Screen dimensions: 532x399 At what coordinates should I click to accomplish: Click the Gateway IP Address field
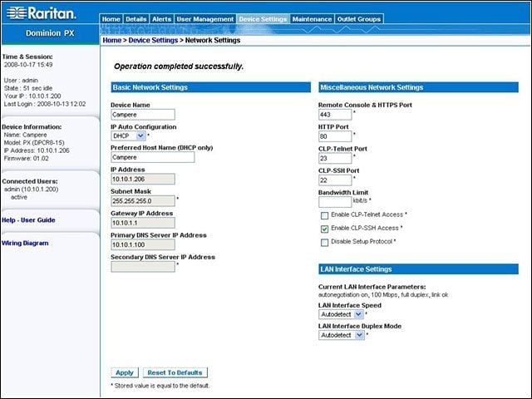pyautogui.click(x=143, y=223)
